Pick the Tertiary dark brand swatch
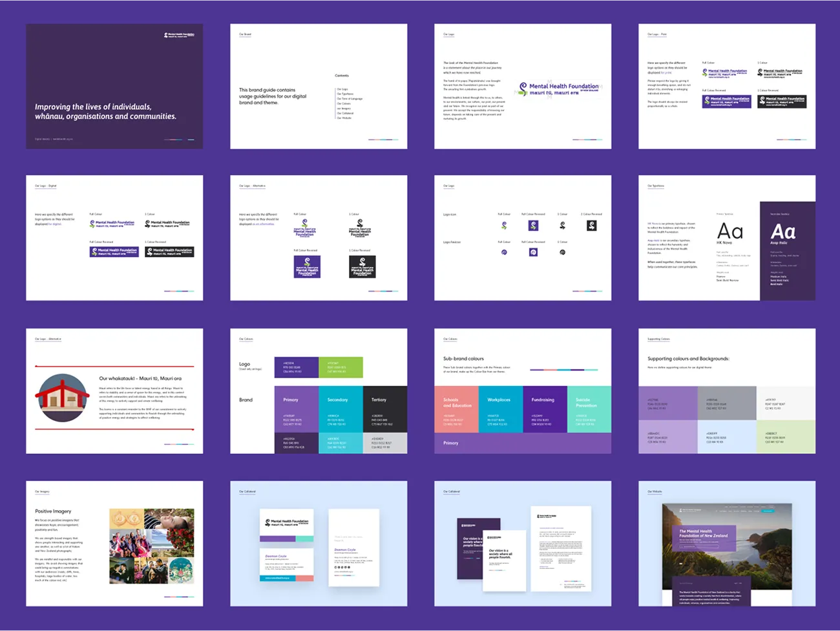Image resolution: width=840 pixels, height=631 pixels. [385, 409]
